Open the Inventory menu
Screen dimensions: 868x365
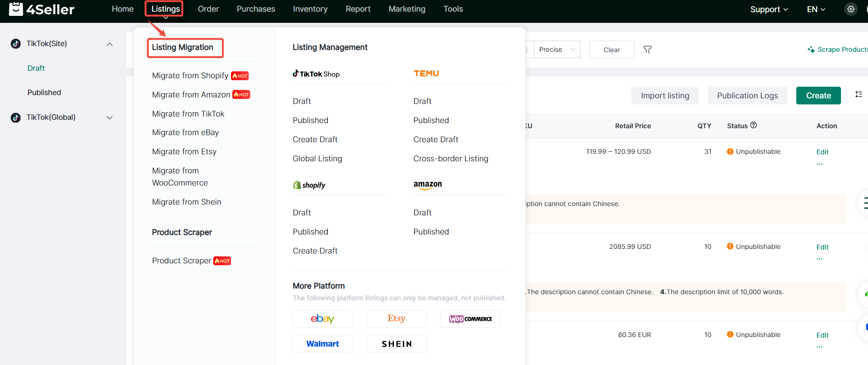pyautogui.click(x=310, y=9)
